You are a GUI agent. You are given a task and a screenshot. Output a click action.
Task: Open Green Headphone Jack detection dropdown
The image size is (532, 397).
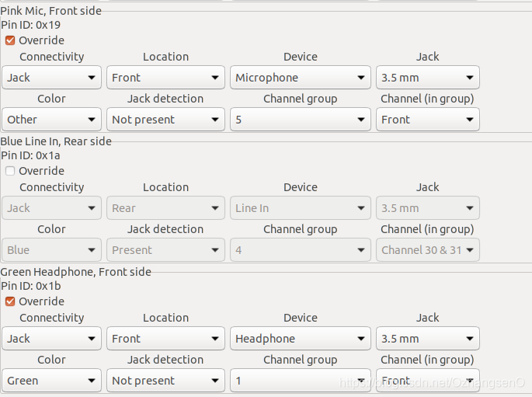[x=165, y=381]
